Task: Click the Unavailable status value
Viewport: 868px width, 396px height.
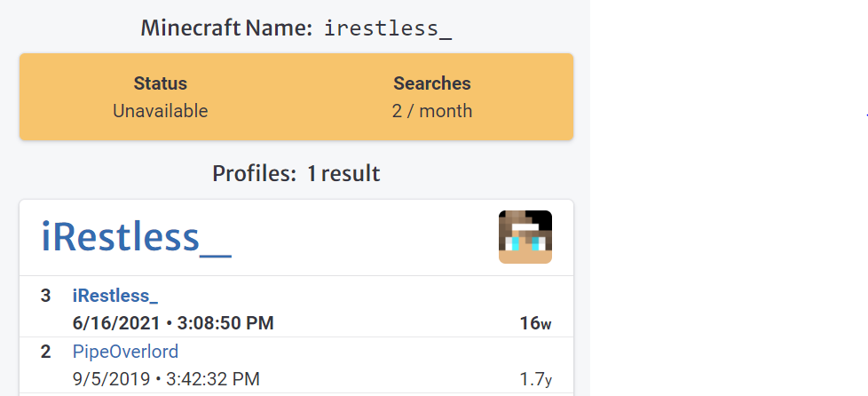Action: [161, 111]
